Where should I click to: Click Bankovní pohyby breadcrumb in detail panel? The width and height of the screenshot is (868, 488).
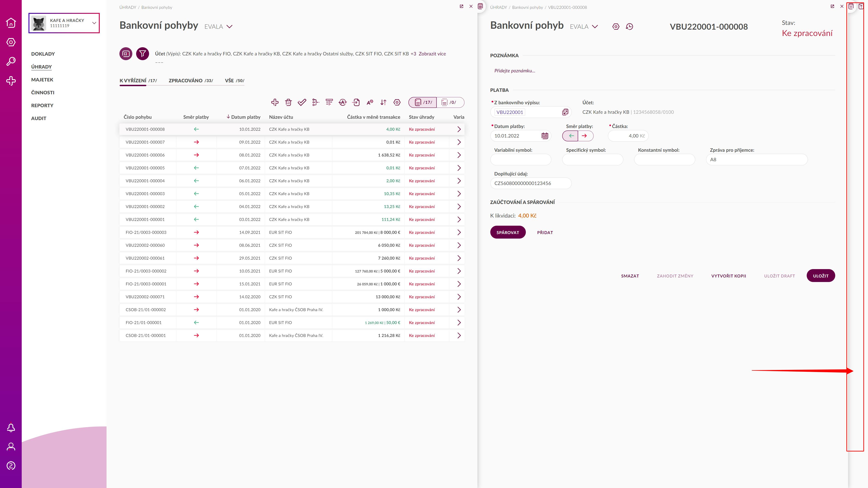pyautogui.click(x=527, y=7)
